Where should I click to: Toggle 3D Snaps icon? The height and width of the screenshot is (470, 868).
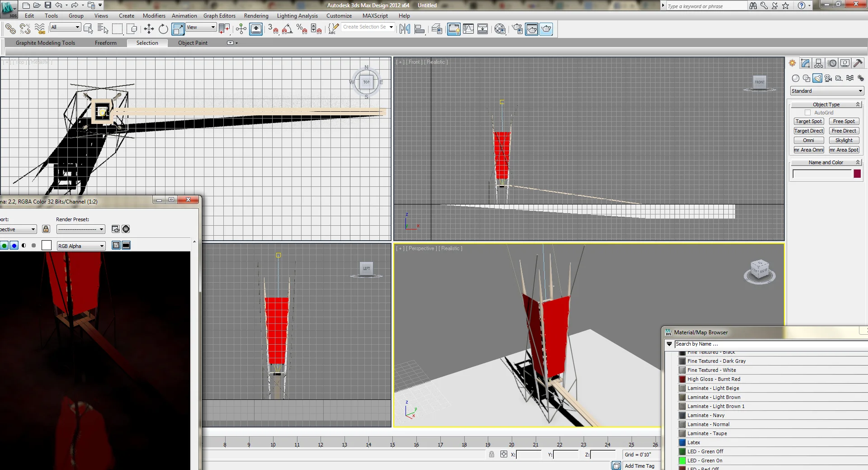point(274,29)
